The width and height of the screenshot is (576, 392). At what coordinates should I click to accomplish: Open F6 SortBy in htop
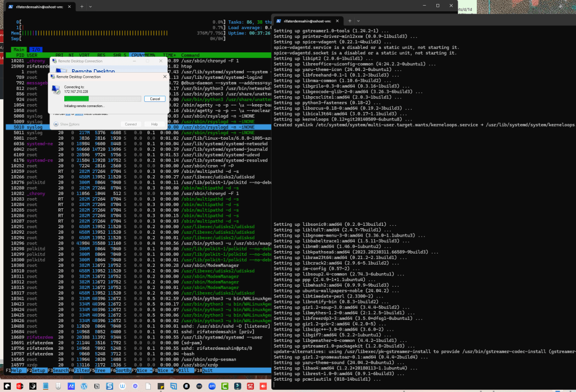[x=121, y=371]
